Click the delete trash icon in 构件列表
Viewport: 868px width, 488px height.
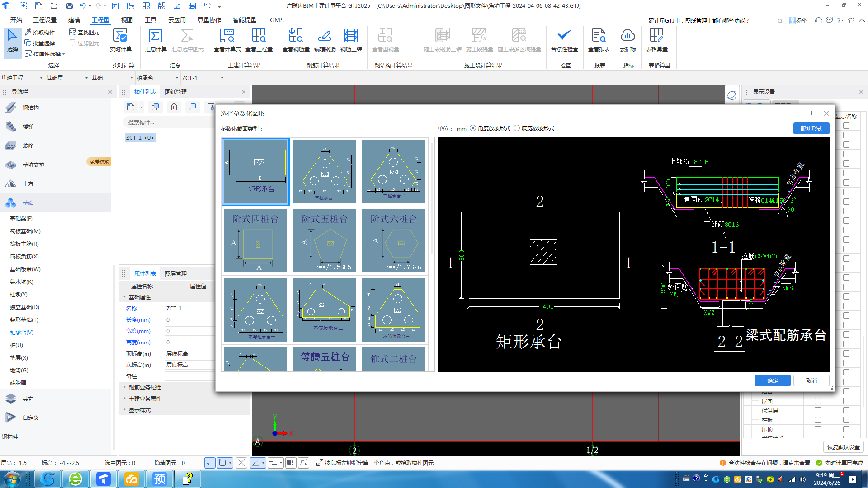tap(174, 107)
